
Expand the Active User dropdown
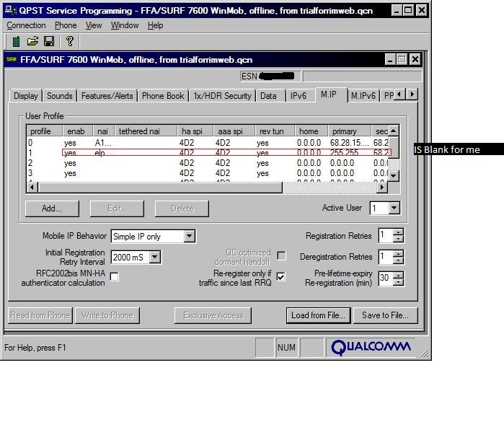[x=394, y=208]
